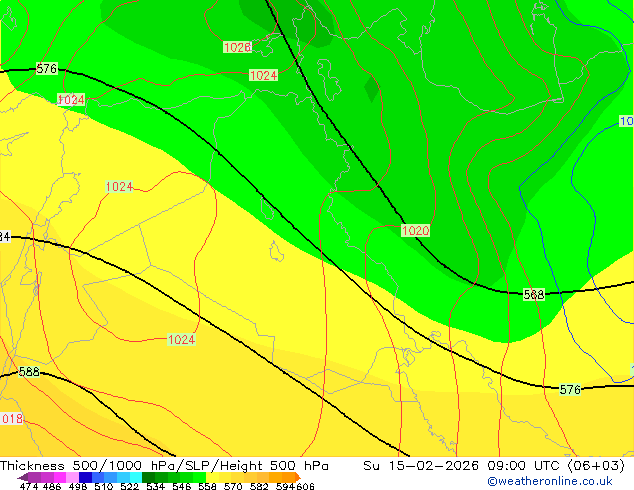The width and height of the screenshot is (634, 490).
Task: Click legend value 546
Action: [x=181, y=486]
